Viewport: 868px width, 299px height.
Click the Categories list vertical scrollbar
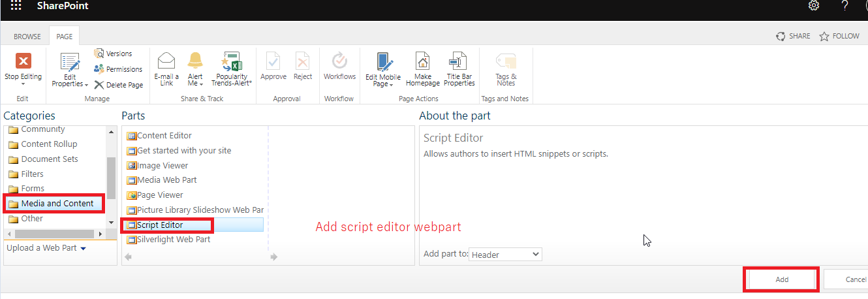(111, 178)
